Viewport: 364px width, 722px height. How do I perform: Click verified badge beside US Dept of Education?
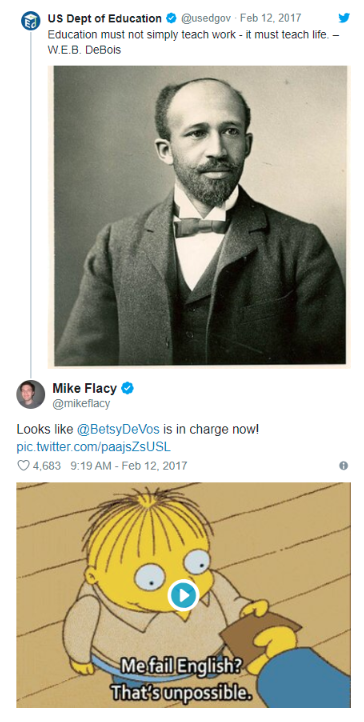point(171,18)
